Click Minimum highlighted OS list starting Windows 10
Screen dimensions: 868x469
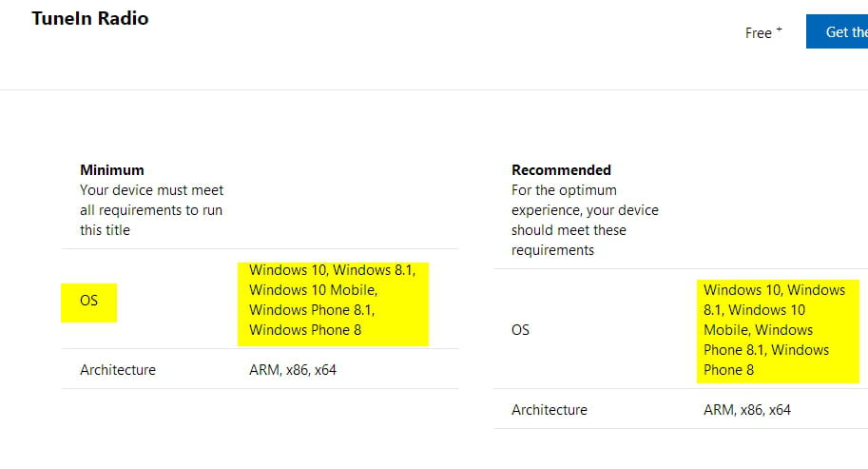tap(333, 304)
